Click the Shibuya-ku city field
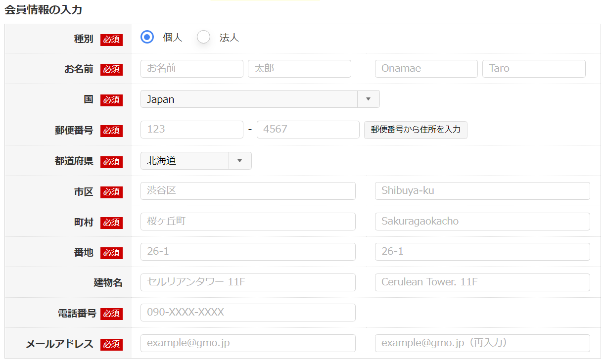607x364 pixels. 482,191
